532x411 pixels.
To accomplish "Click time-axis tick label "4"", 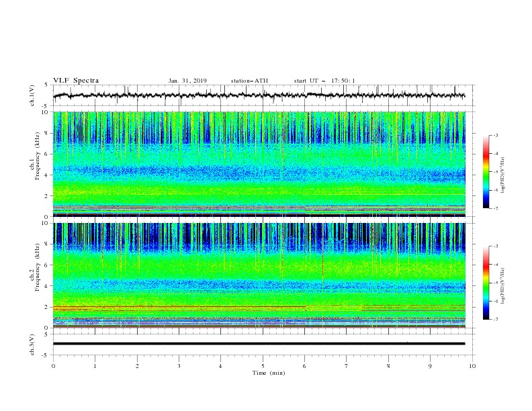I will [x=220, y=366].
